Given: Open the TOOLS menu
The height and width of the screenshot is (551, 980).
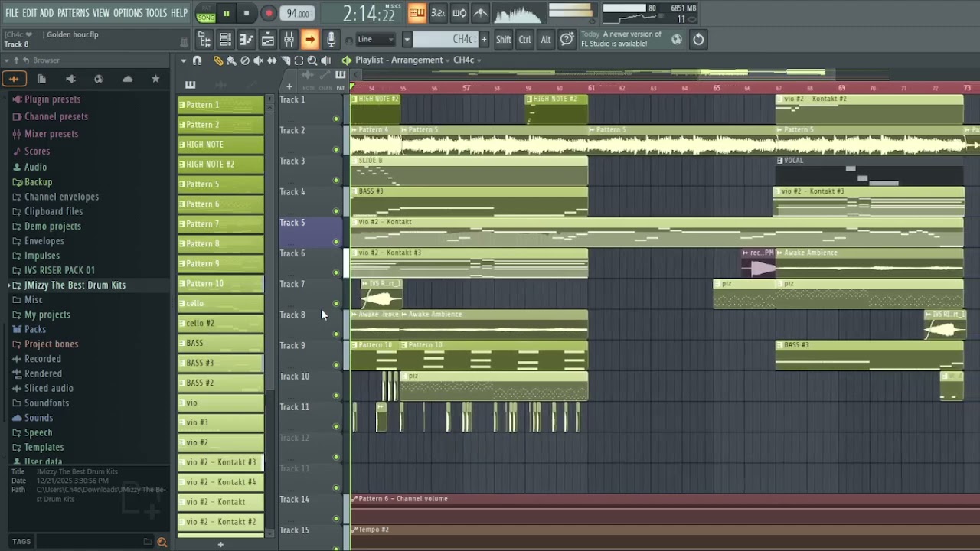Looking at the screenshot, I should (x=156, y=14).
